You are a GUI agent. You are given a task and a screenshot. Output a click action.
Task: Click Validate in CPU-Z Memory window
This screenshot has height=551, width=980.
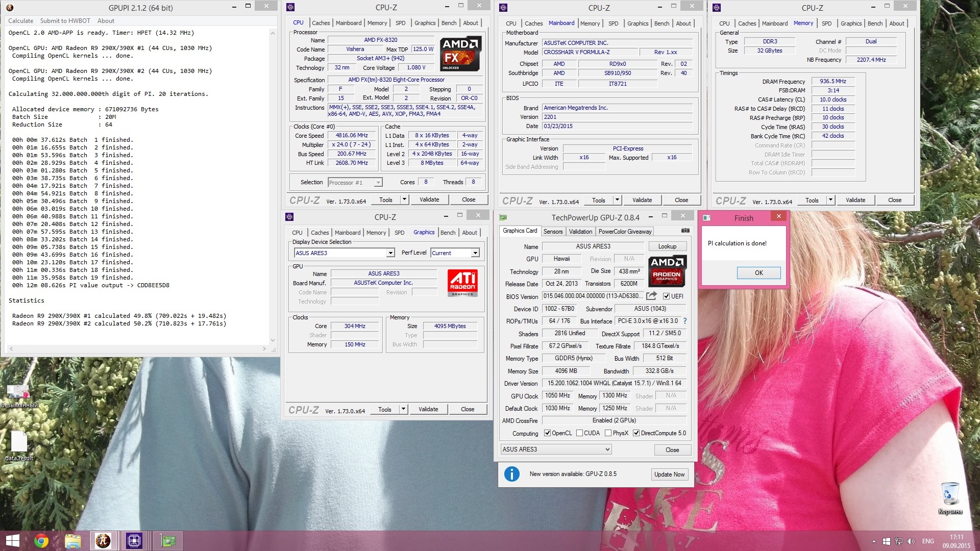tap(855, 200)
